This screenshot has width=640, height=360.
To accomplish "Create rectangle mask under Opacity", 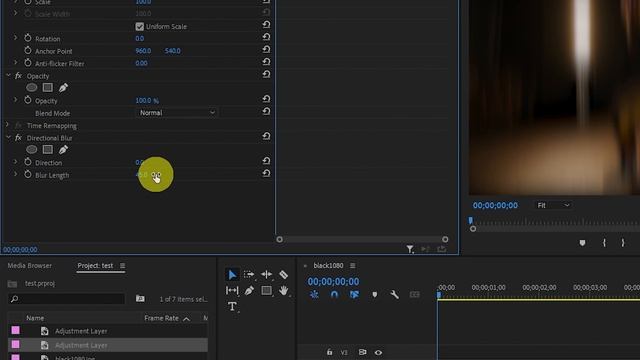I will pyautogui.click(x=48, y=88).
